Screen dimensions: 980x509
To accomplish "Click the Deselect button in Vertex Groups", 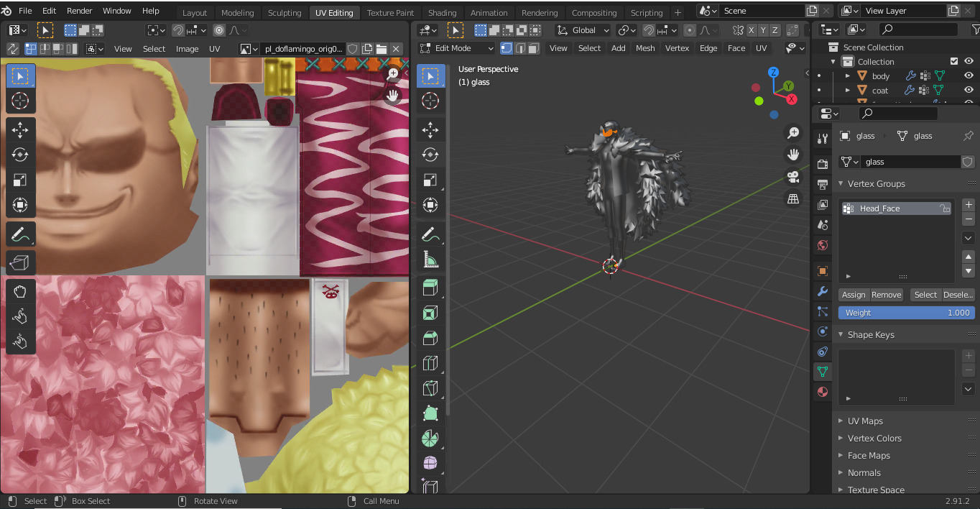I will [x=958, y=294].
